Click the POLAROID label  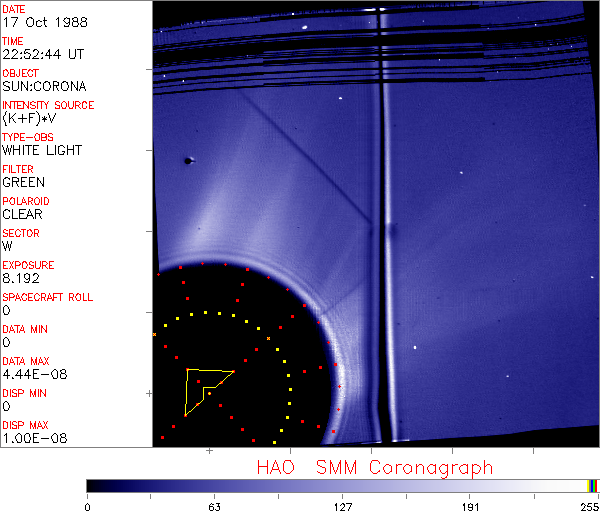coord(26,201)
